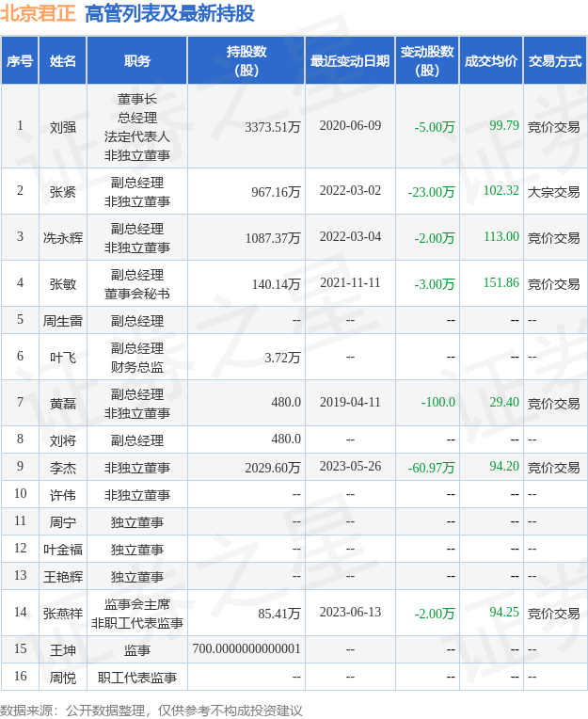The image size is (588, 719).
Task: Click the date 2023-06-13
Action: pos(350,612)
